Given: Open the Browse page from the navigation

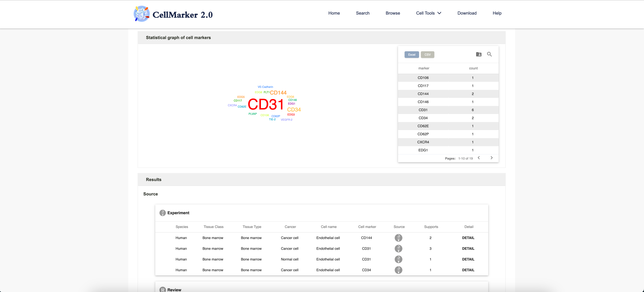Looking at the screenshot, I should coord(393,13).
